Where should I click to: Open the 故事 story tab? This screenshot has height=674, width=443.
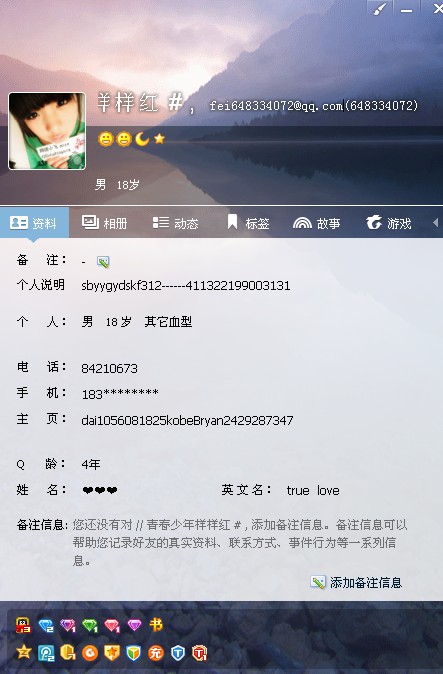(x=317, y=223)
